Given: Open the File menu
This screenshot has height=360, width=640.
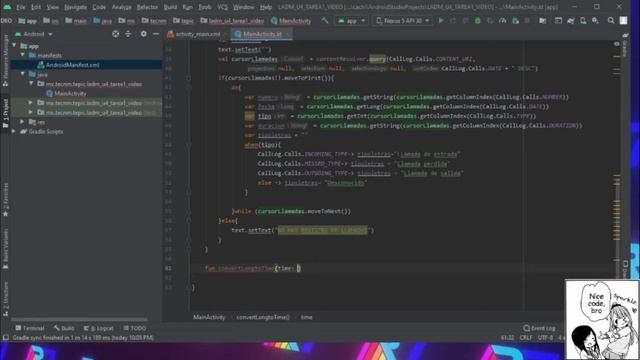Looking at the screenshot, I should tap(21, 7).
